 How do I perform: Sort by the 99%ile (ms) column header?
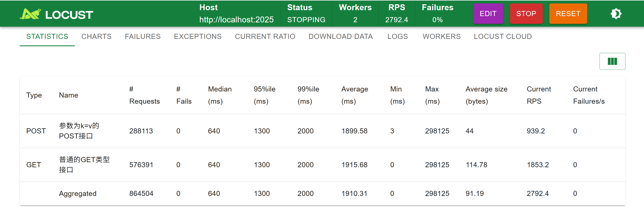pos(308,95)
